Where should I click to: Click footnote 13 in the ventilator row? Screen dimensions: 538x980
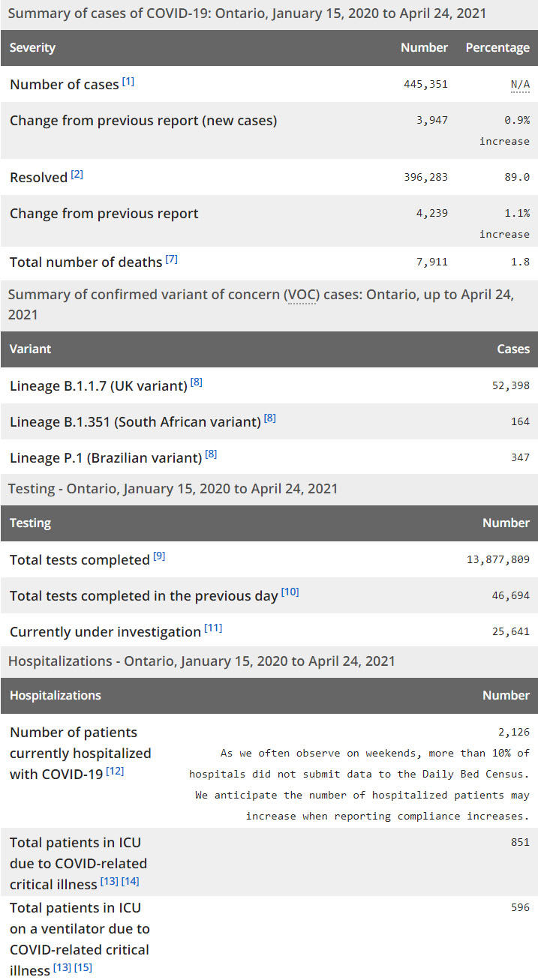pos(62,968)
